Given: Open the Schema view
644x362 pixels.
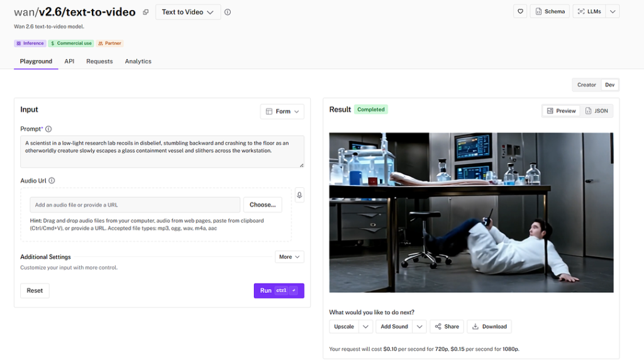Looking at the screenshot, I should click(550, 11).
